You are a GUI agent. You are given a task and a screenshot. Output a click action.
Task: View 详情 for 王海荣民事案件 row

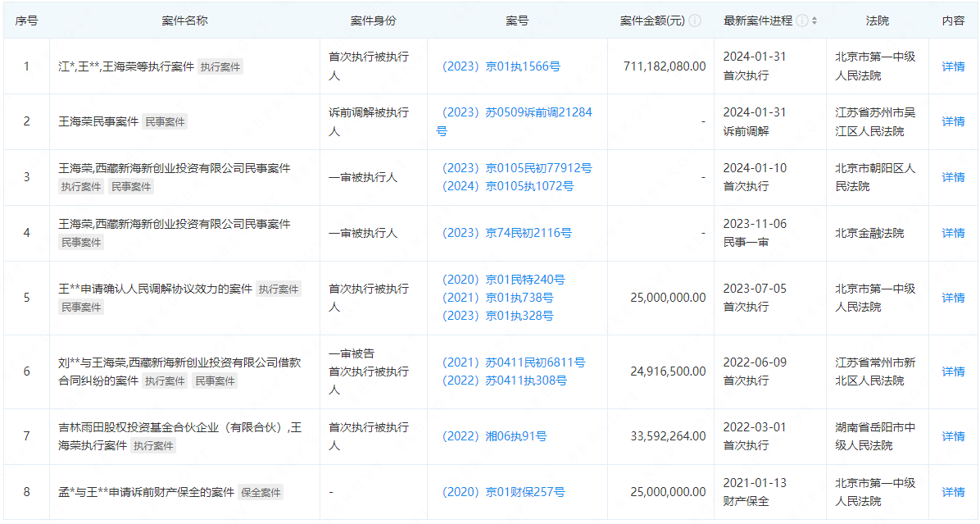click(955, 121)
